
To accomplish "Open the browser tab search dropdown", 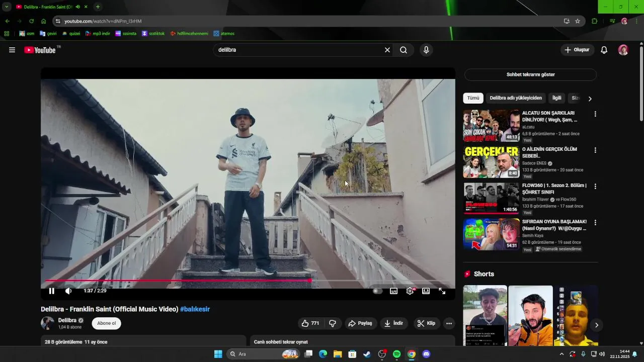I will point(7,7).
